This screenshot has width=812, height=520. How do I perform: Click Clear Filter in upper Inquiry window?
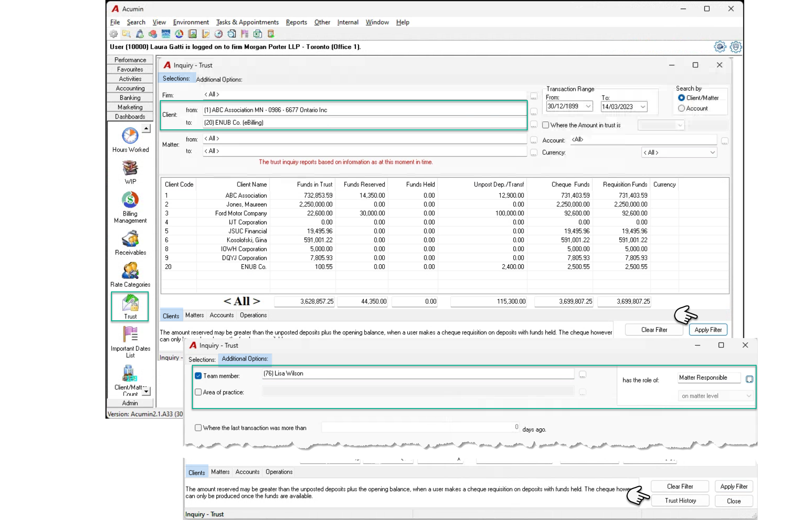point(654,330)
